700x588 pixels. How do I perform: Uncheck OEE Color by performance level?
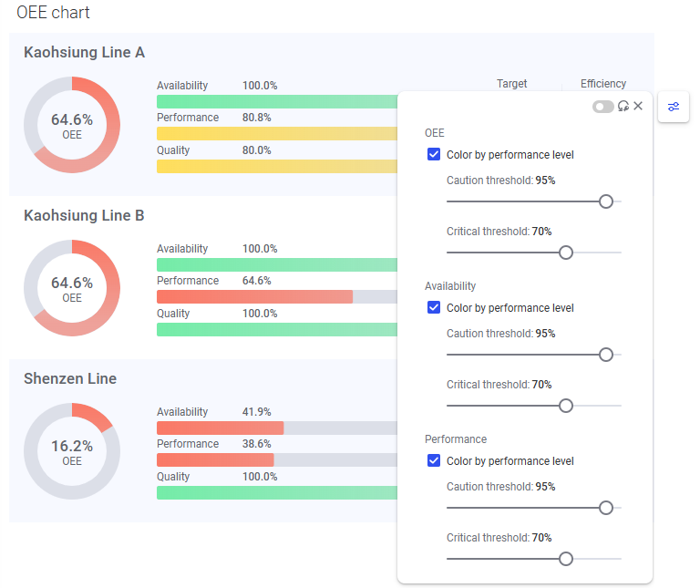tap(434, 154)
